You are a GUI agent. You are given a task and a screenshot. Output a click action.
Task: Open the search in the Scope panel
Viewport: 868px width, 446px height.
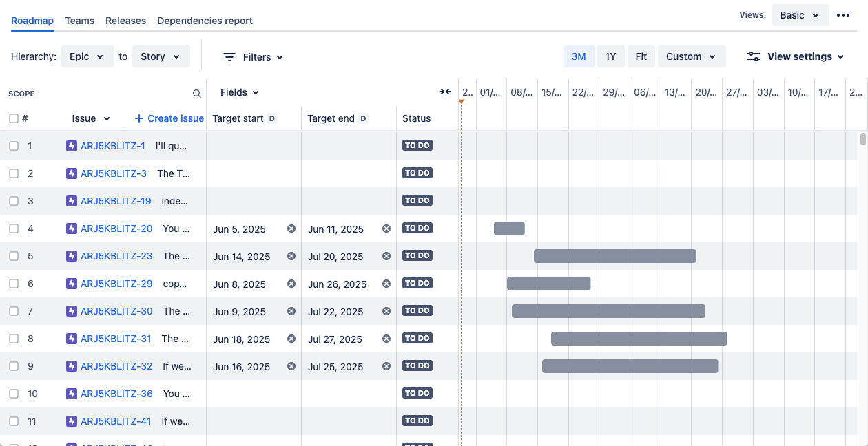[196, 93]
